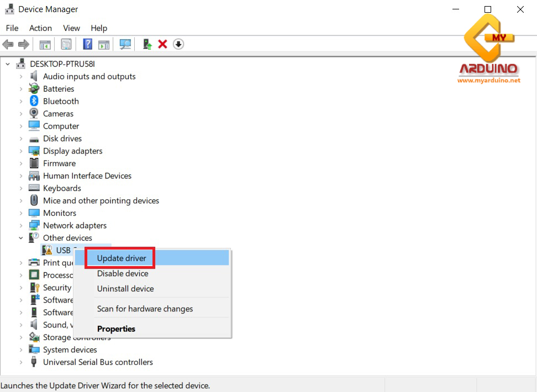
Task: Select Mice and other pointing devices
Action: [x=101, y=200]
